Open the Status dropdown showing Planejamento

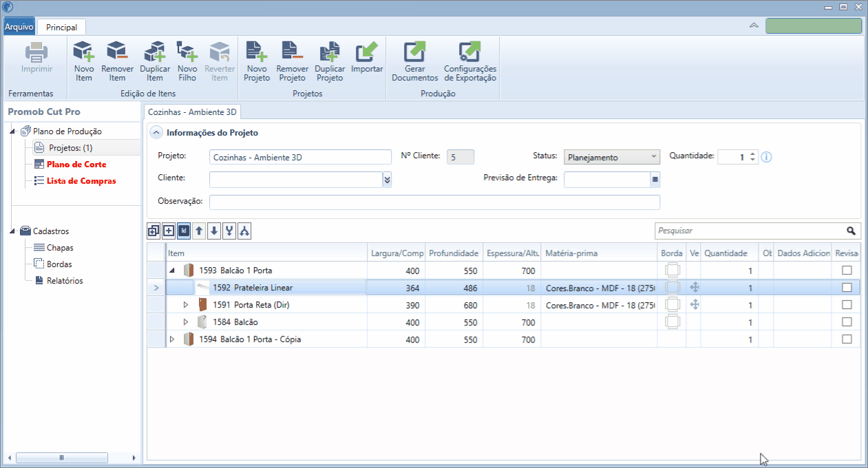(612, 157)
